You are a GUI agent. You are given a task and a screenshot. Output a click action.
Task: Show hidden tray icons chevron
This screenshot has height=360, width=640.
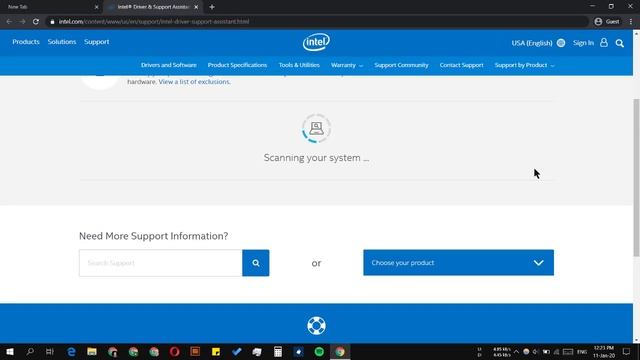(516, 352)
